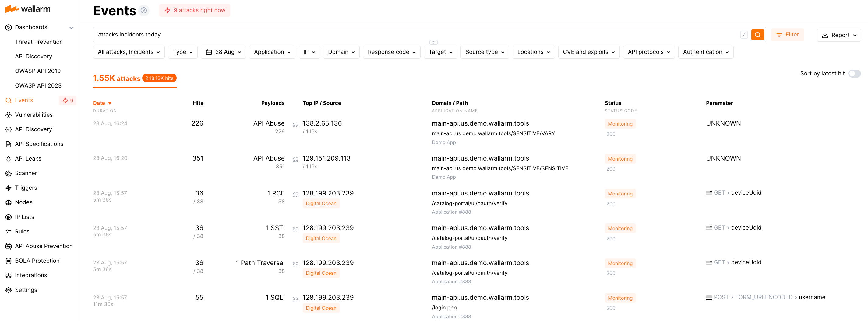Open the CVE and exploits dropdown
Image resolution: width=868 pixels, height=321 pixels.
click(588, 52)
